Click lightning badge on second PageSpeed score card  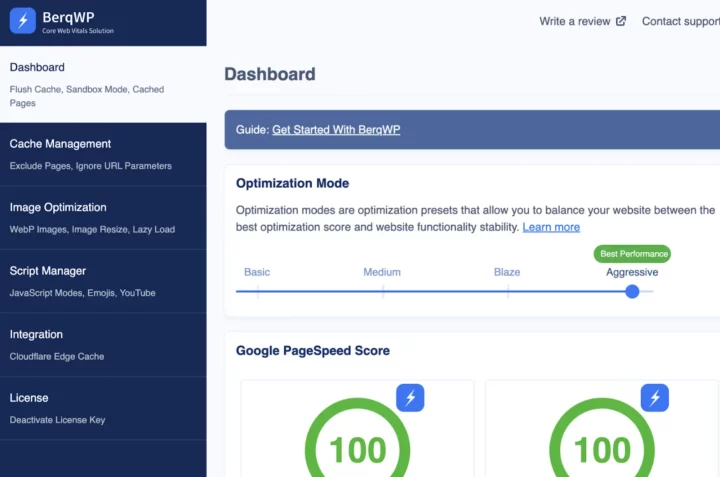point(654,398)
